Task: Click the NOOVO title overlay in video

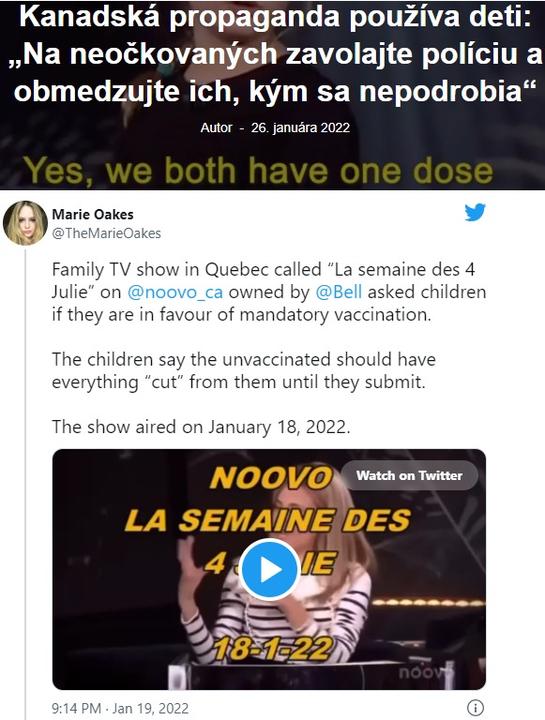Action: (x=270, y=478)
